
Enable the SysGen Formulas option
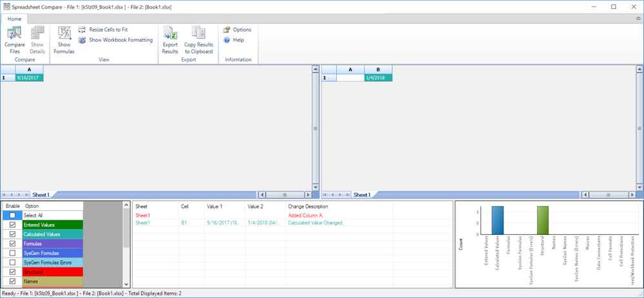tap(12, 253)
